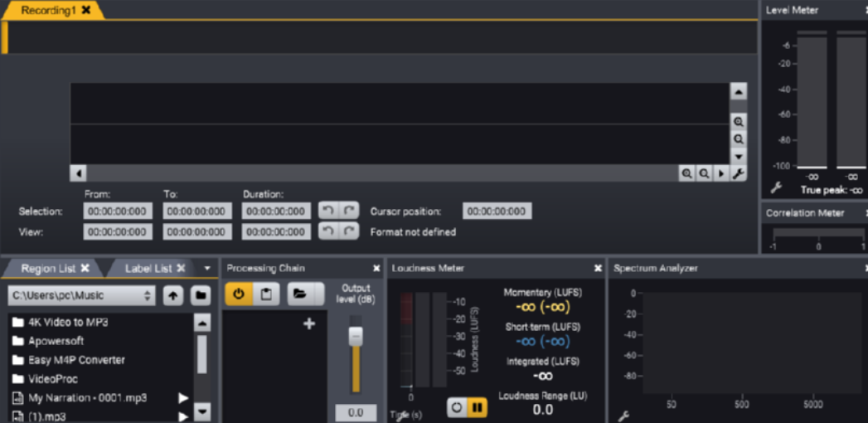Image resolution: width=868 pixels, height=423 pixels.
Task: Click the Selection From time field
Action: point(118,211)
